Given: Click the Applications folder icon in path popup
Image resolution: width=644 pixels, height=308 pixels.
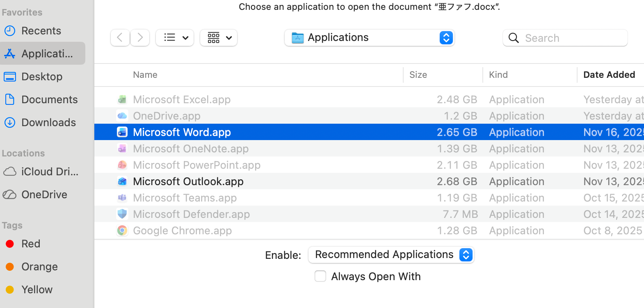Looking at the screenshot, I should 297,38.
